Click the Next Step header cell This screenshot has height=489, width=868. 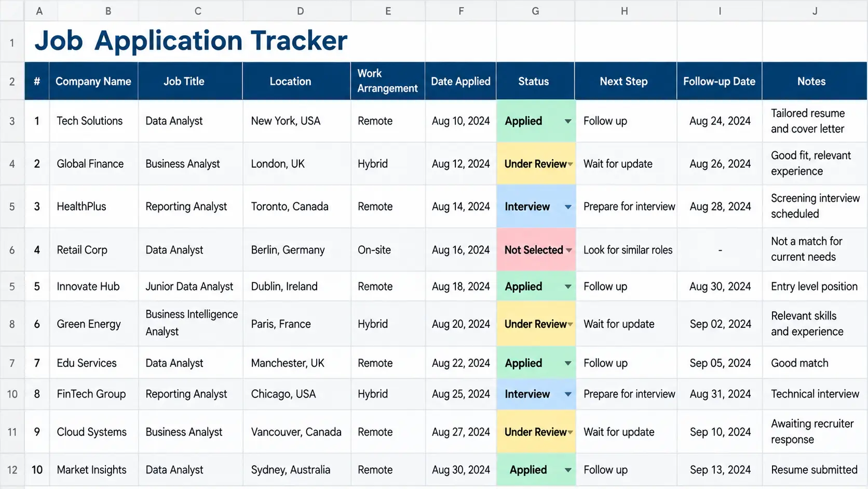click(x=626, y=81)
